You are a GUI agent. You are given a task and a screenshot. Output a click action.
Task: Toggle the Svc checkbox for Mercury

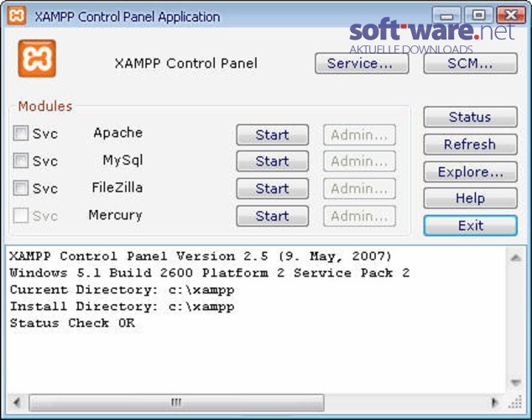pyautogui.click(x=20, y=215)
